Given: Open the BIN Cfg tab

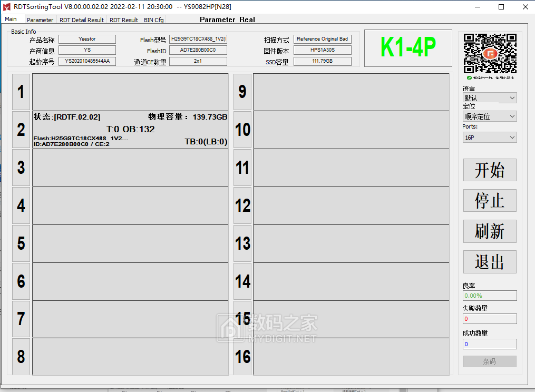Looking at the screenshot, I should [x=153, y=19].
